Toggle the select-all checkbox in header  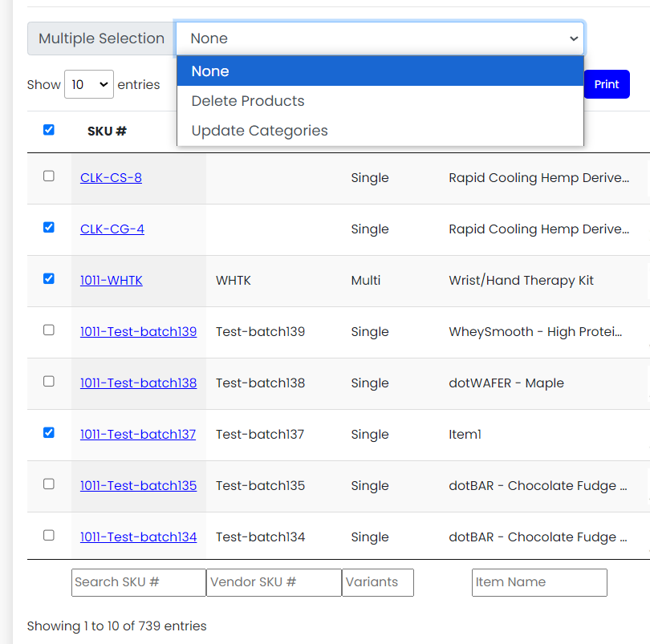point(48,129)
